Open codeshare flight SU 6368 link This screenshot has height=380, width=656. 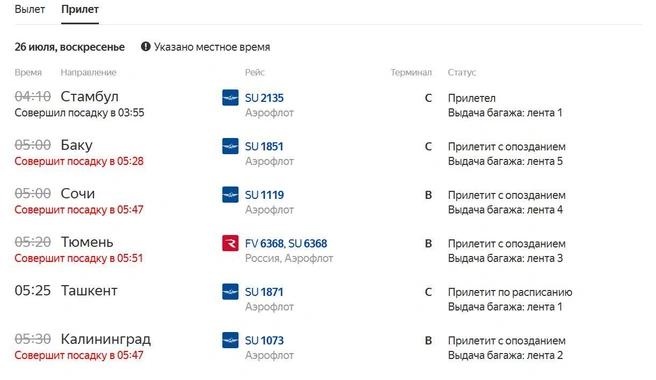click(308, 244)
